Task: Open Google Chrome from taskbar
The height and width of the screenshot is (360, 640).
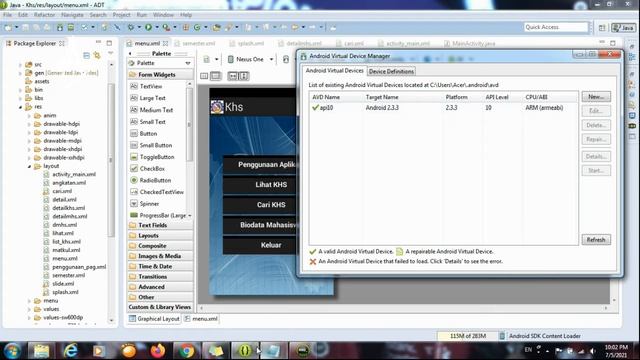Action: tap(186, 351)
